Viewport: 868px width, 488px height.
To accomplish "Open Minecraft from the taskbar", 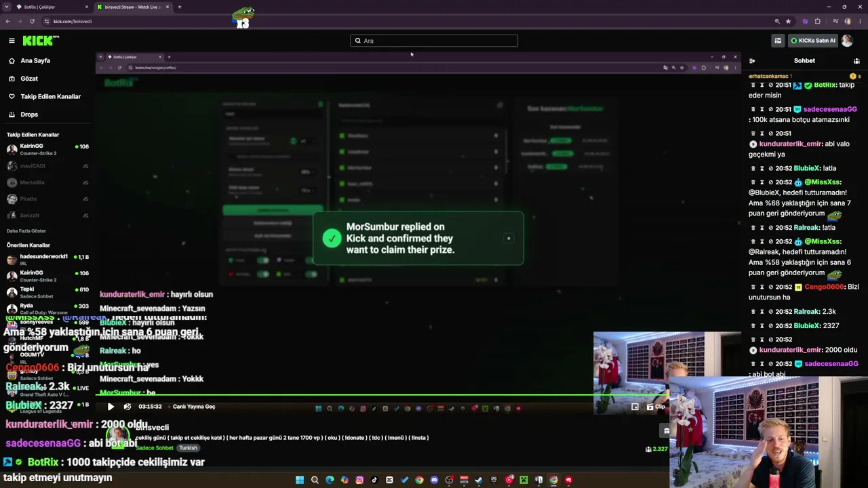I will (x=524, y=480).
